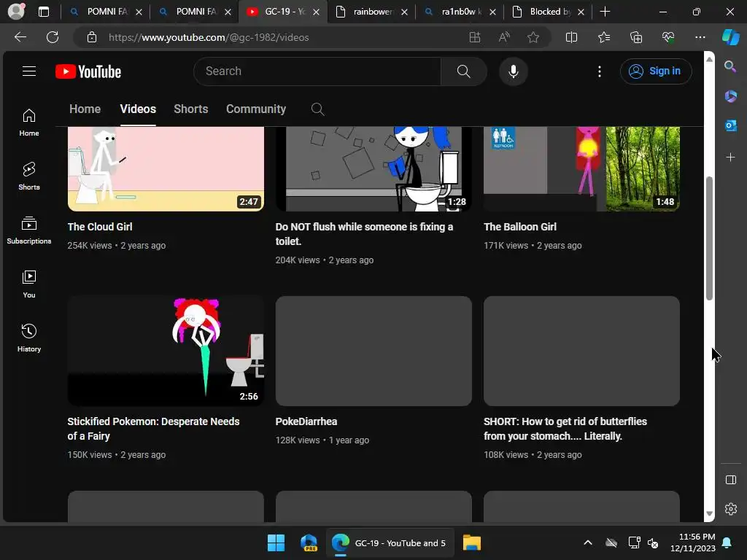Reload the page with refresh icon
The image size is (747, 560).
(53, 37)
